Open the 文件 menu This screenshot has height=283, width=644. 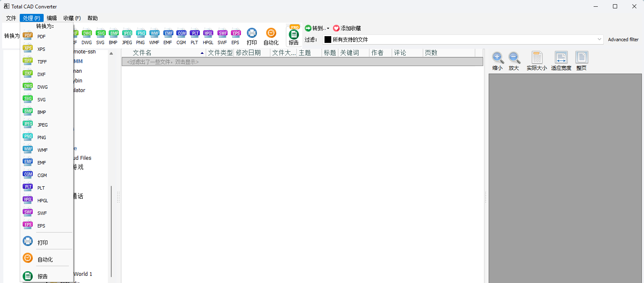11,18
